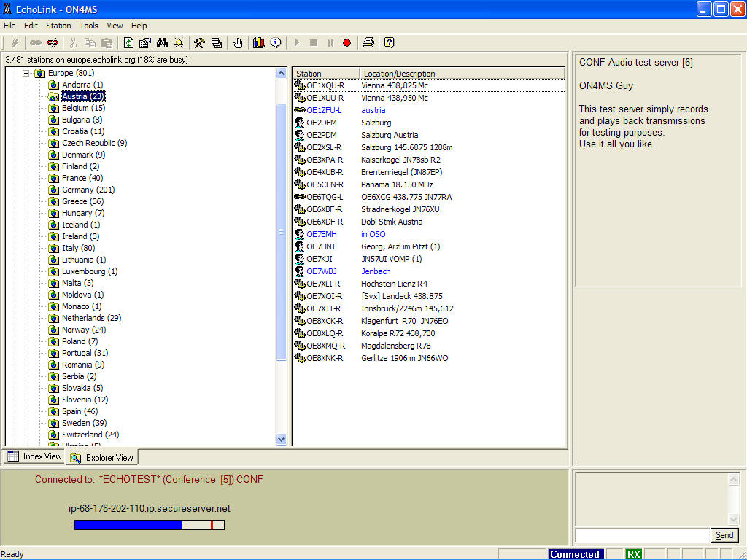Click the Help question-mark toolbar icon
This screenshot has height=560, width=747.
(390, 43)
